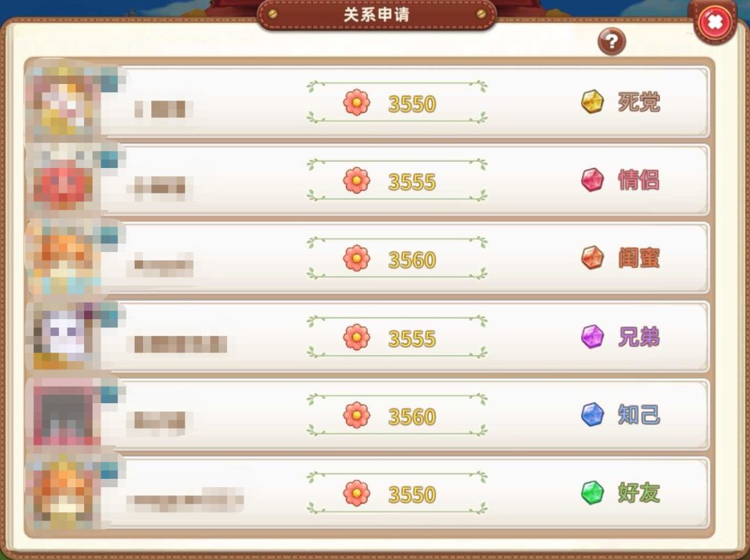This screenshot has height=560, width=750.
Task: Click the purple gem beside 兄弟
Action: coord(592,337)
